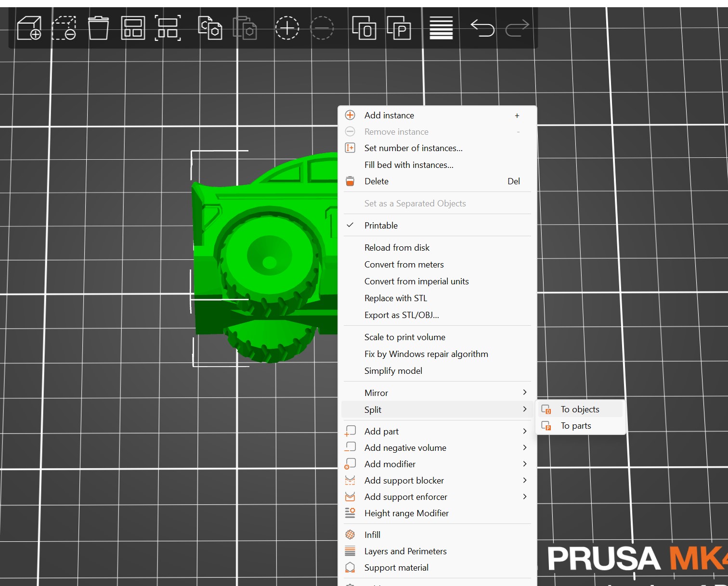Click Export as STL/OBJ menu entry
This screenshot has height=586, width=728.
pos(402,315)
